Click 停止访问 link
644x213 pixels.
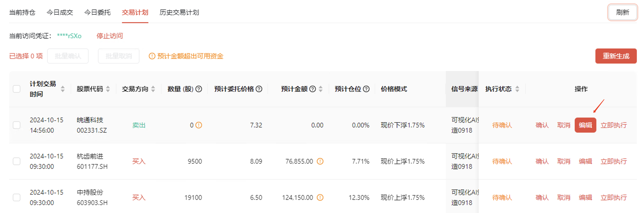109,36
